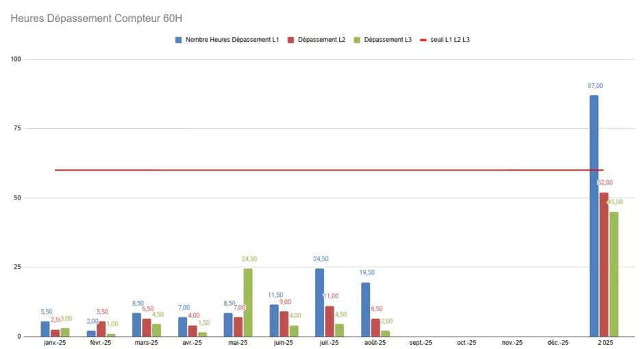The height and width of the screenshot is (349, 644).
Task: Click the red 52,00 bar for 2 025
Action: [x=604, y=264]
